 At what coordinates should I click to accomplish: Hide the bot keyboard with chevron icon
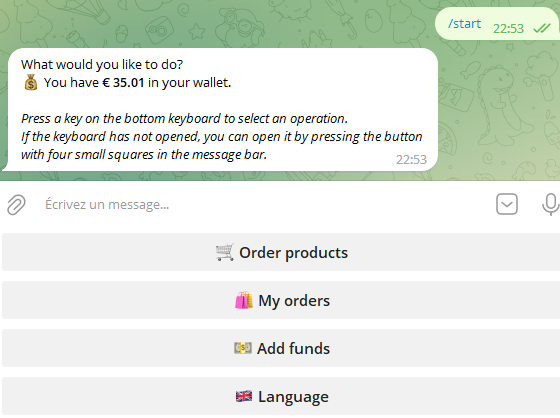tap(507, 204)
